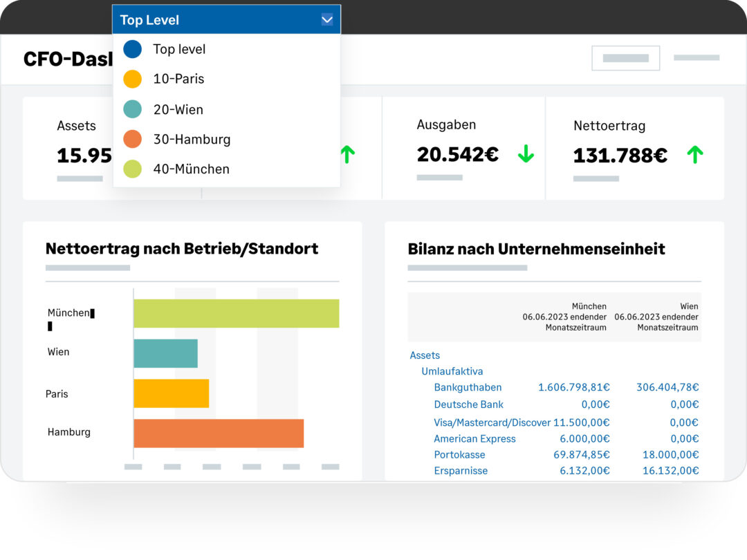Image resolution: width=747 pixels, height=560 pixels.
Task: Select the Top level menu option
Action: [x=179, y=49]
